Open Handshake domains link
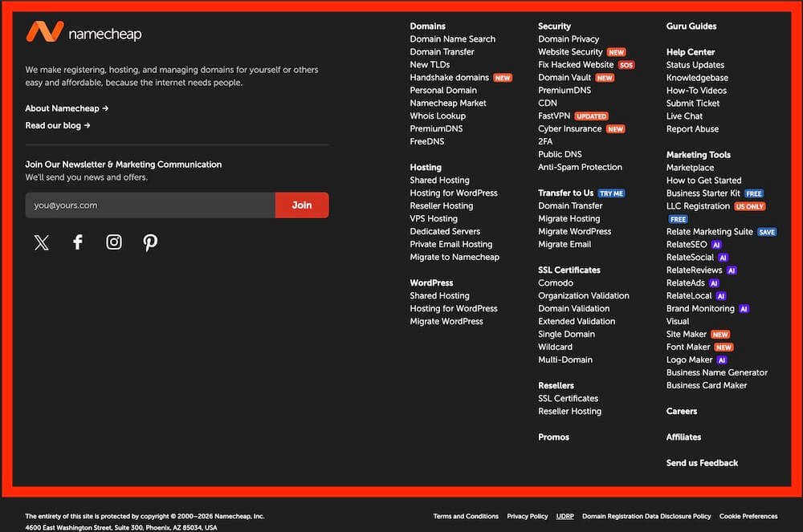 tap(449, 77)
